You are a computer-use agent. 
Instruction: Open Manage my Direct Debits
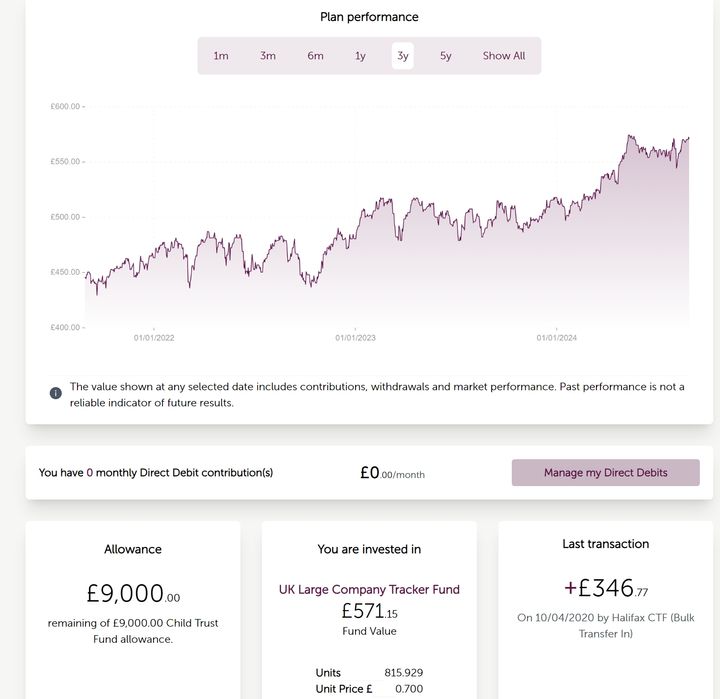point(605,473)
